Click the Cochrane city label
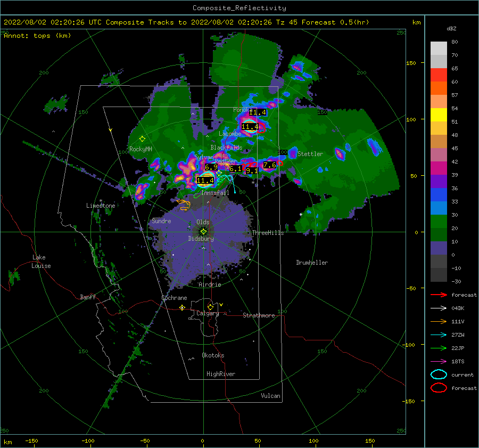The image size is (479, 448). 174,298
